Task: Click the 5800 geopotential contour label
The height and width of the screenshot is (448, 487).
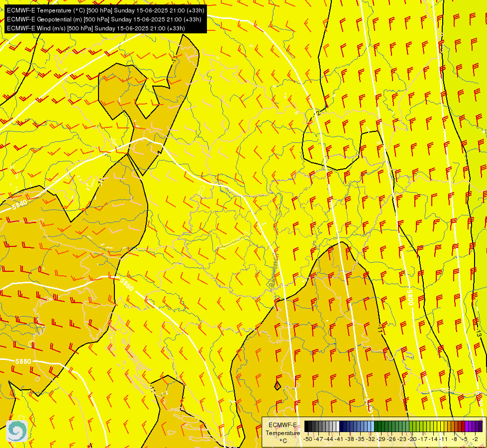Action: pos(410,298)
